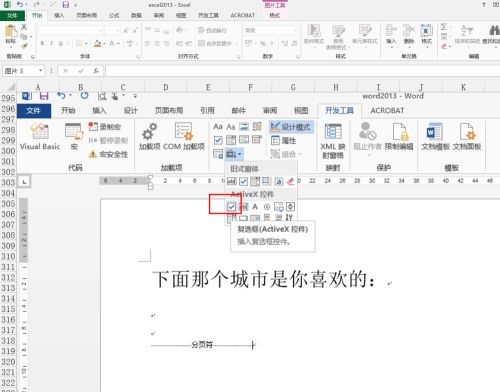Click the 加载项 gears add-ins icon
The width and height of the screenshot is (500, 392).
pyautogui.click(x=149, y=131)
